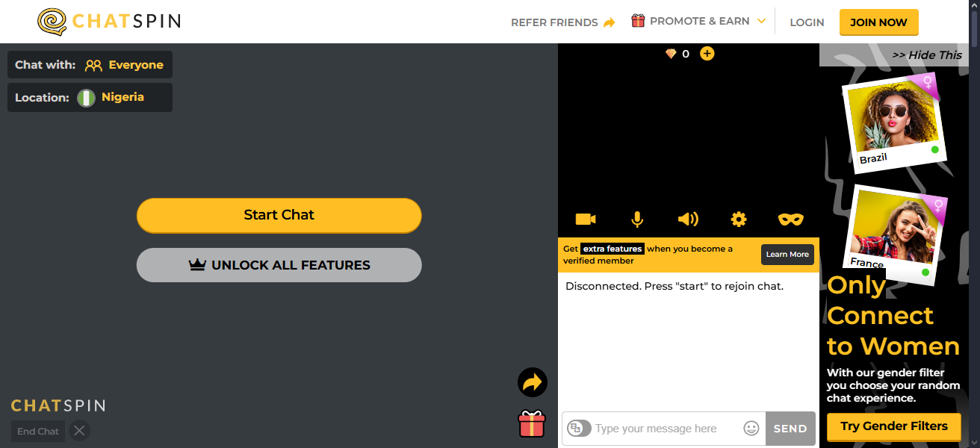The image size is (980, 448).
Task: Open the emoji picker in message bar
Action: pos(751,428)
